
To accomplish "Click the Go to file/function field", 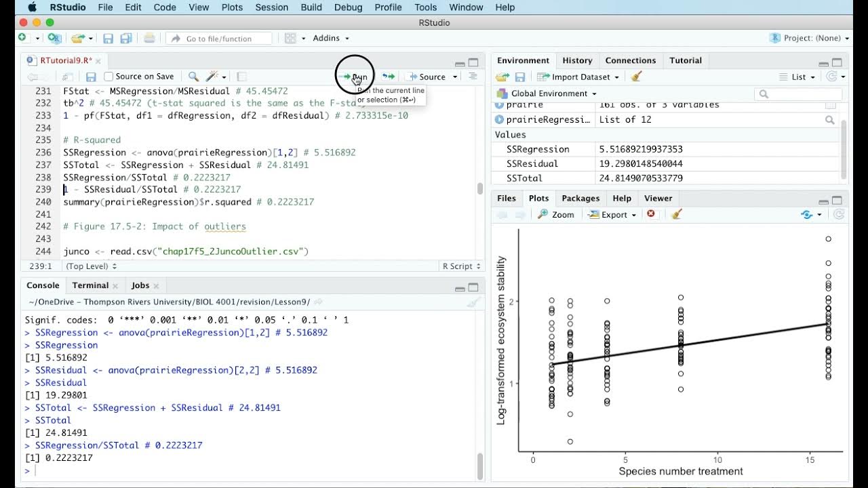I will (219, 39).
